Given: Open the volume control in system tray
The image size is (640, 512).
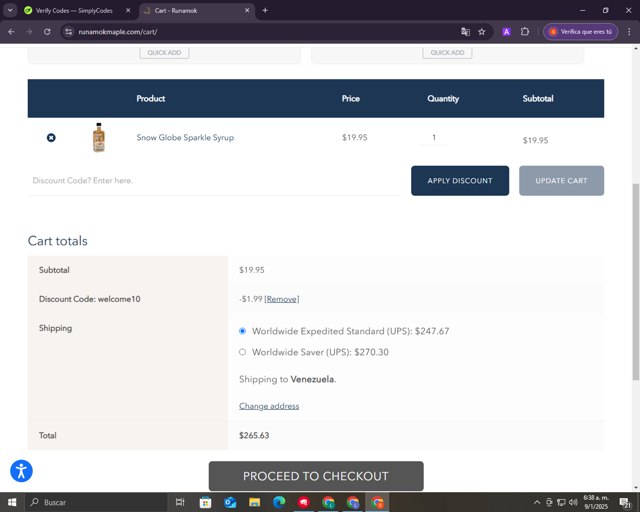Looking at the screenshot, I should click(573, 502).
